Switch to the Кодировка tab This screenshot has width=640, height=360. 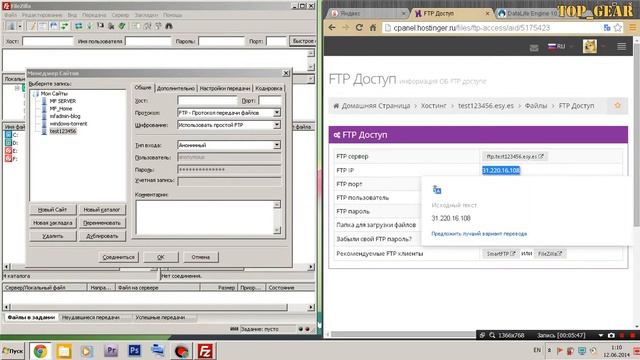[269, 88]
